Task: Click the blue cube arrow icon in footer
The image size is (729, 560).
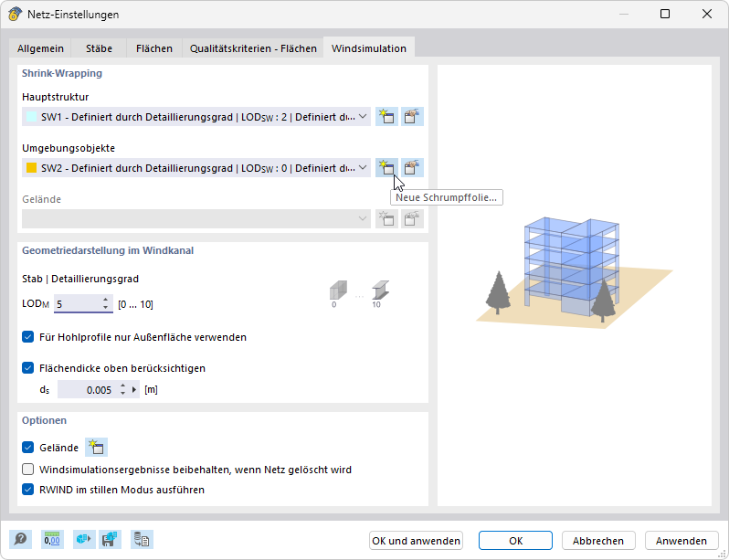Action: (84, 540)
